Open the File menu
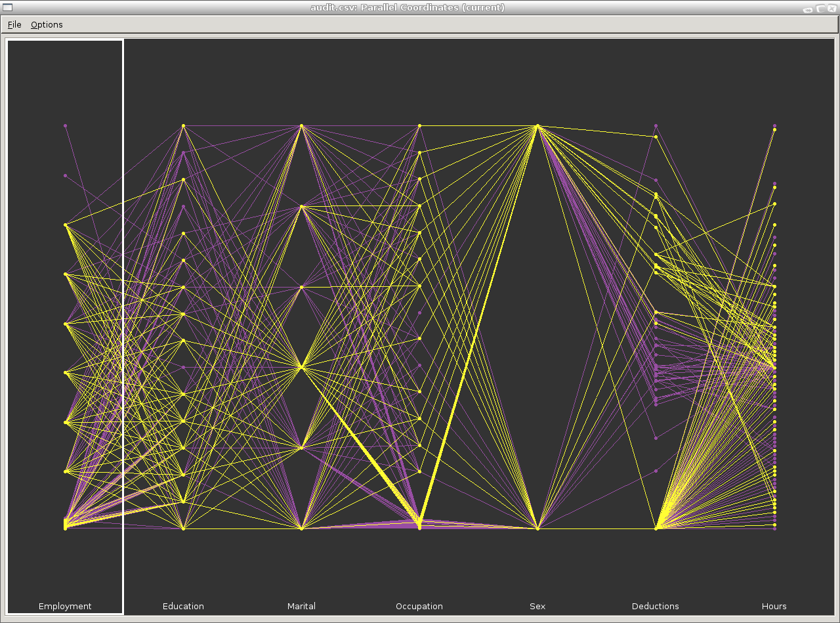The width and height of the screenshot is (840, 623). (x=14, y=25)
